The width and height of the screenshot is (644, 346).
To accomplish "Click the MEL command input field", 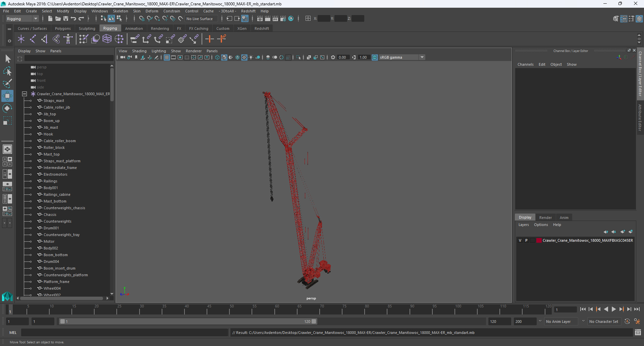I will pyautogui.click(x=124, y=333).
